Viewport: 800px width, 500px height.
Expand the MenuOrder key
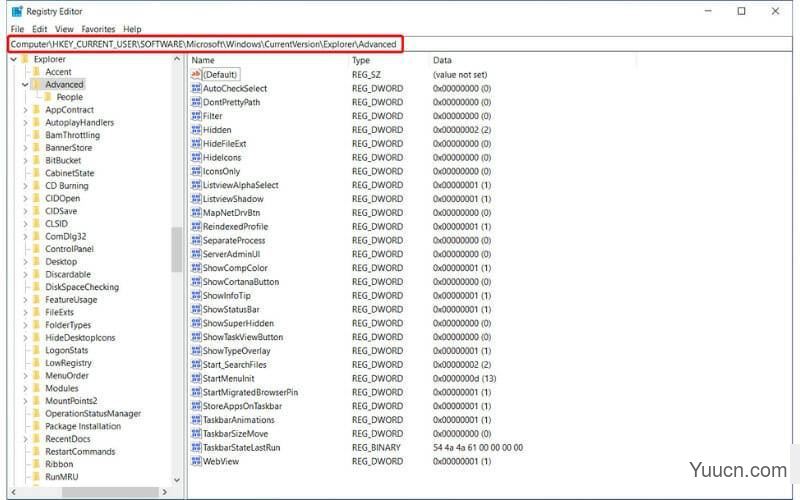[25, 376]
